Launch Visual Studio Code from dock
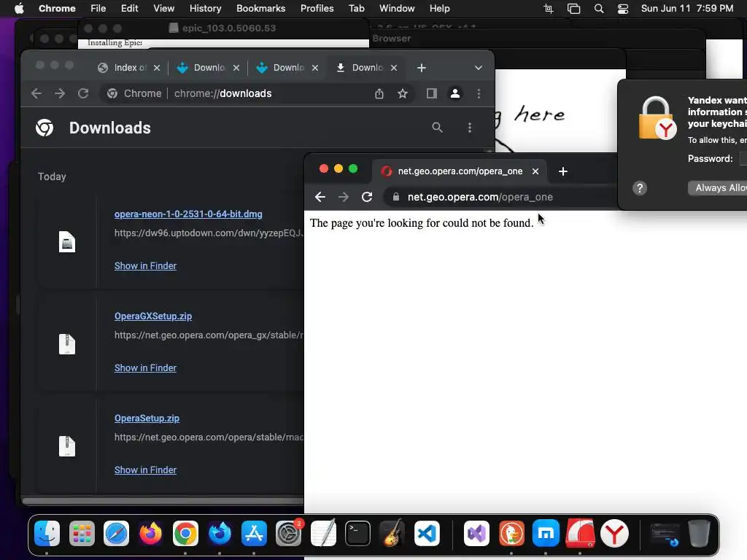This screenshot has height=560, width=747. coord(427,533)
